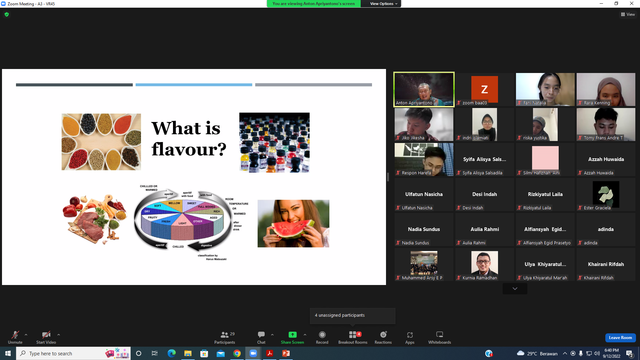Start recording with the Record button
The image size is (640, 360).
point(322,337)
